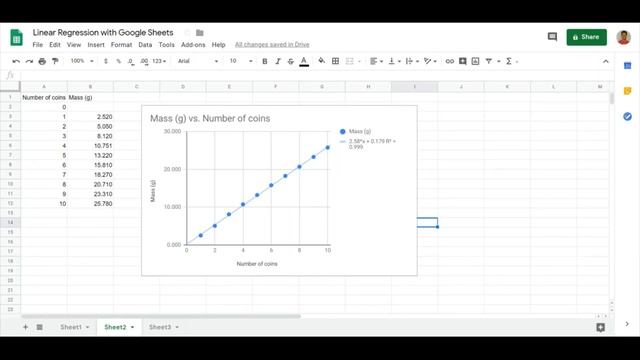The image size is (640, 360).
Task: Open the Format menu
Action: coord(121,45)
